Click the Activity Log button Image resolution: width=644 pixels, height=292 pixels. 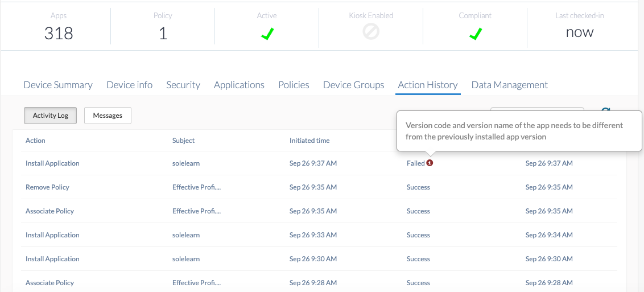click(51, 116)
